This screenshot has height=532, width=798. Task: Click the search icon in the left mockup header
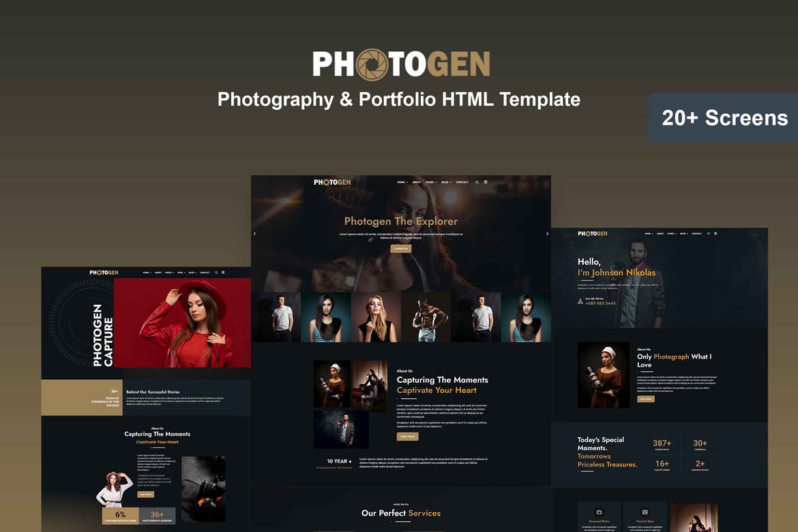click(216, 272)
